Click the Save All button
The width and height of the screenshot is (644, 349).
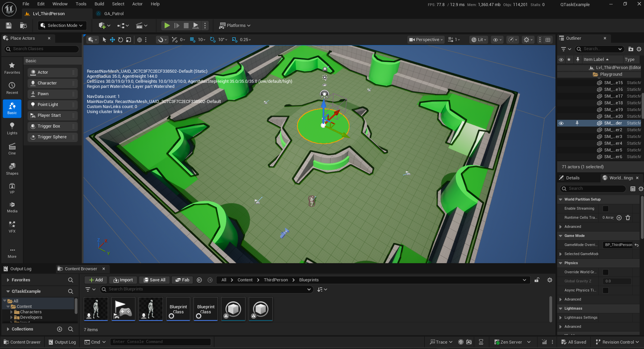(x=155, y=280)
